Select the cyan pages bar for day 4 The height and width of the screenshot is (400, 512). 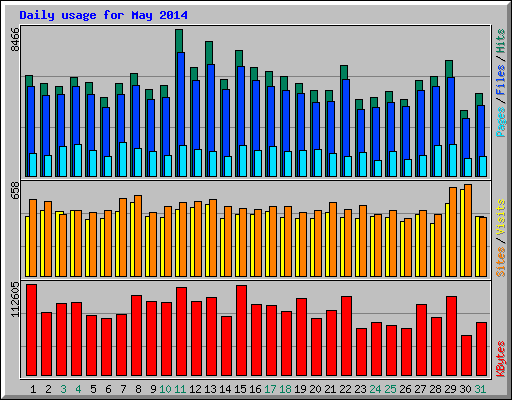pos(78,160)
